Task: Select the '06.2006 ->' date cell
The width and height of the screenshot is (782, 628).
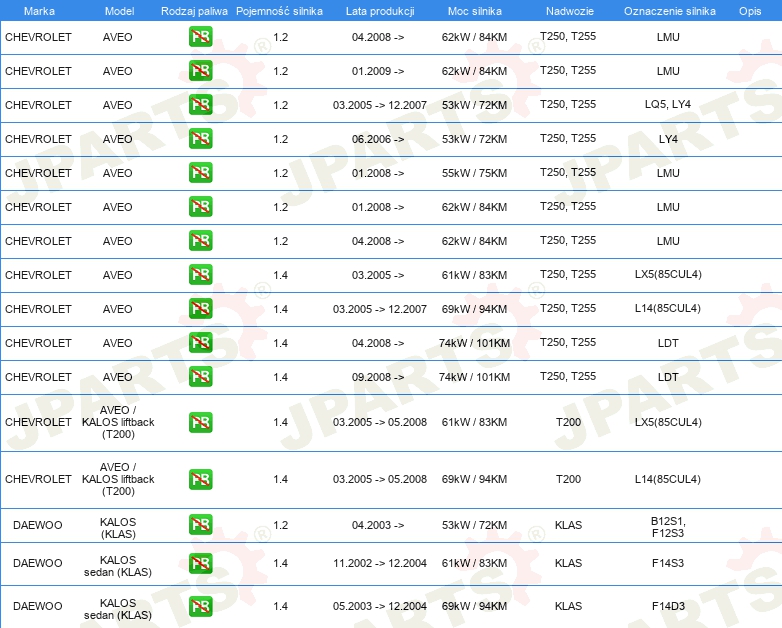Action: [378, 139]
